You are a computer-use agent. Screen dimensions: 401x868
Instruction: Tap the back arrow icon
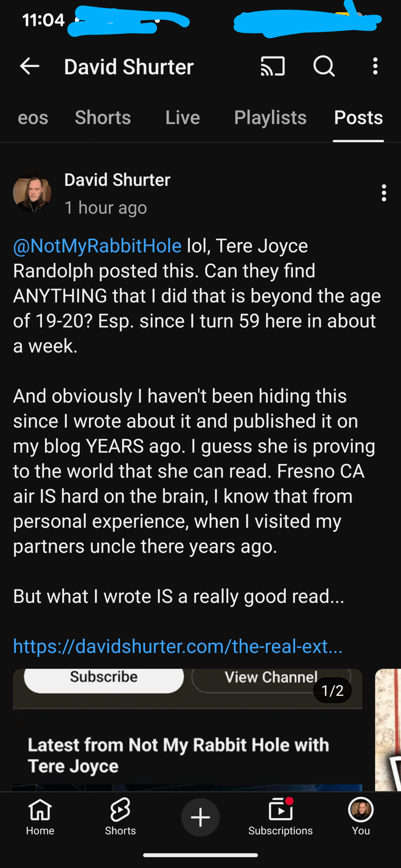[x=30, y=66]
